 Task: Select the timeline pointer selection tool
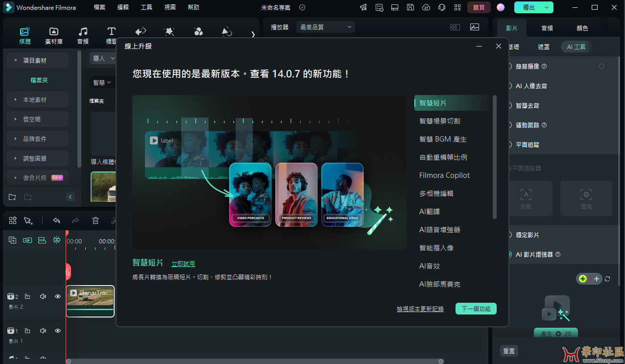tap(28, 220)
